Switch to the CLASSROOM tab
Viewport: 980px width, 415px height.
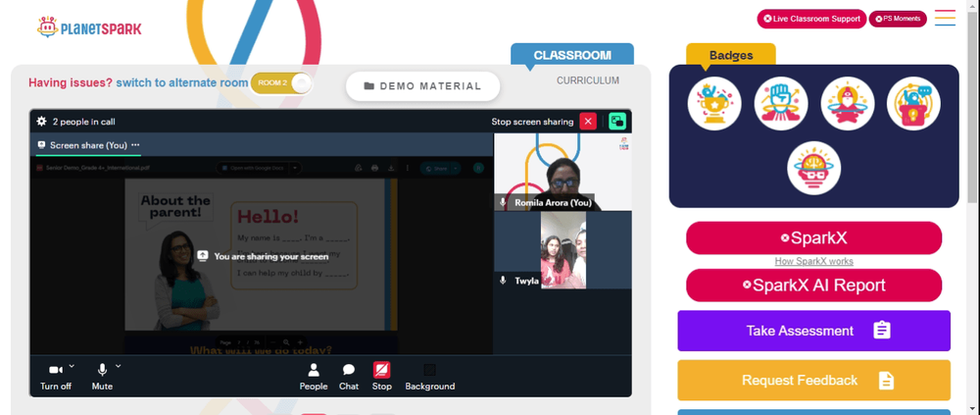click(572, 55)
